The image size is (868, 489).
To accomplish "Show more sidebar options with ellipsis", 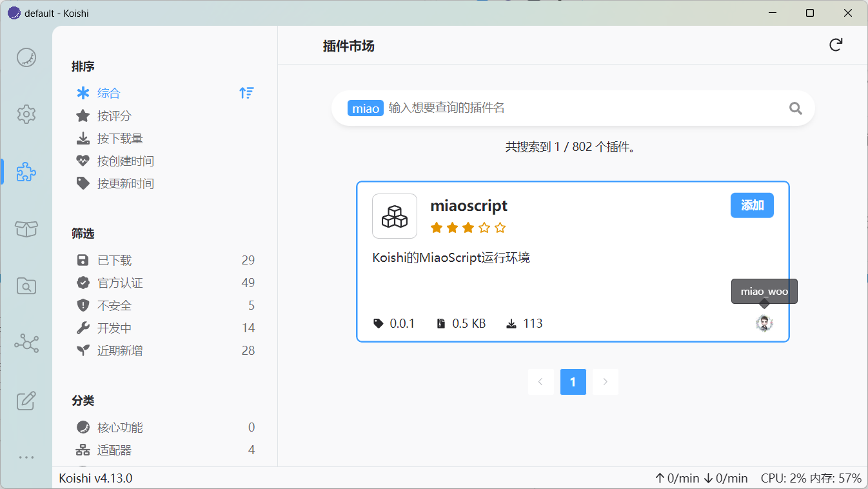I will pyautogui.click(x=26, y=457).
